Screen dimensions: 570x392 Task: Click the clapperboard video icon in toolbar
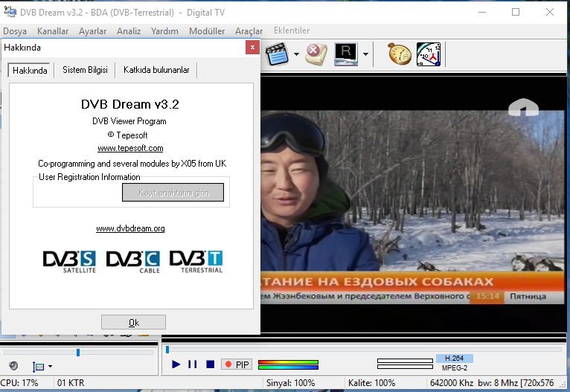click(x=277, y=54)
